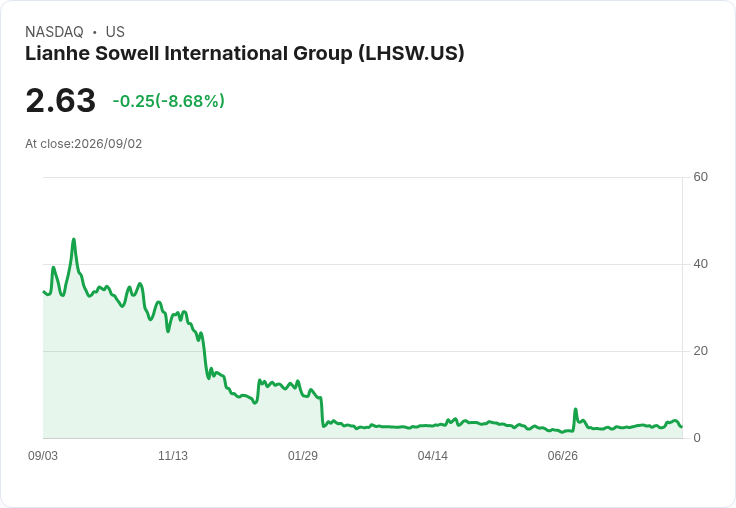Click the 40 price axis label
The image size is (736, 508).
pyautogui.click(x=700, y=264)
